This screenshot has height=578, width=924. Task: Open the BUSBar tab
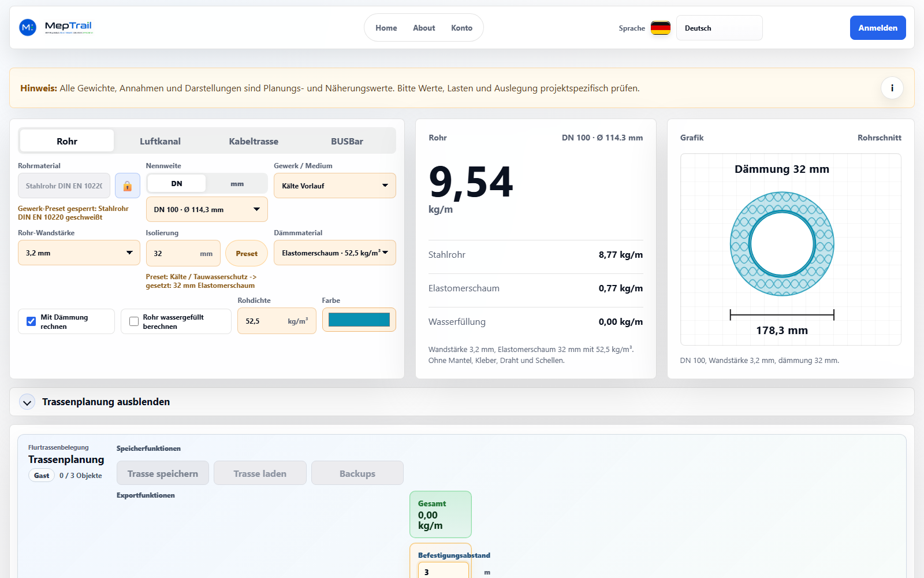347,141
